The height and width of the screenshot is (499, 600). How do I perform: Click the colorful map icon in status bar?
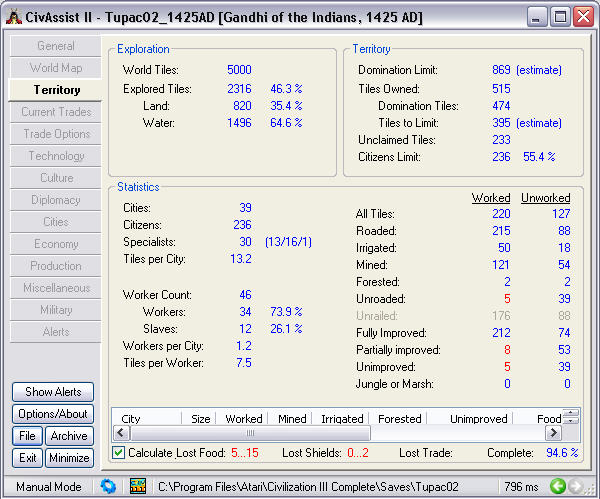click(138, 486)
